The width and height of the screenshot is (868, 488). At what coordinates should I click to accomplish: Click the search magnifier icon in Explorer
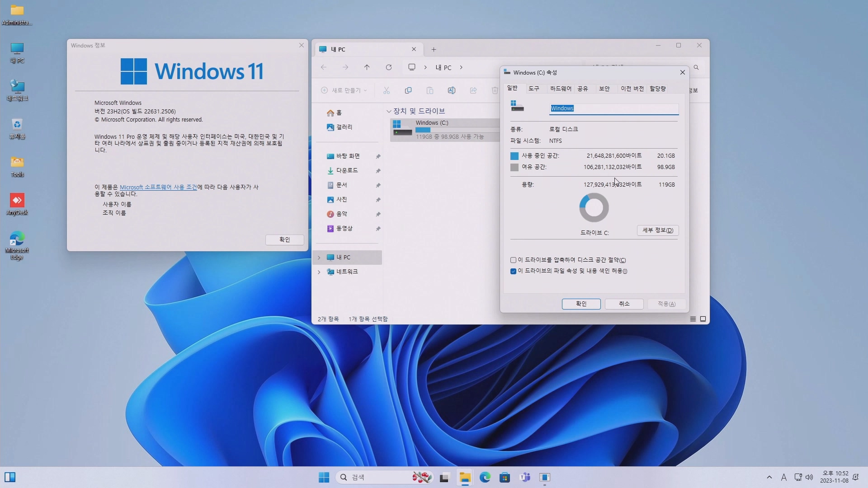[x=696, y=67]
